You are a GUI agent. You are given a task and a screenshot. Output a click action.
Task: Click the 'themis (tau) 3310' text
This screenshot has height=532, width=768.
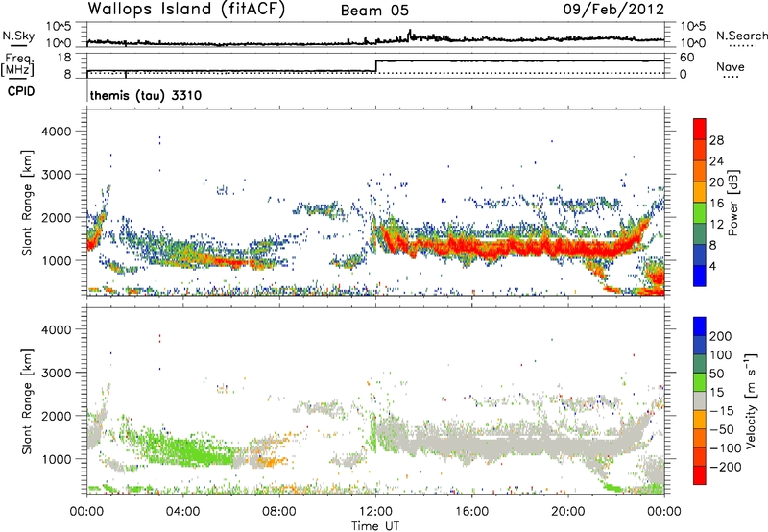point(146,95)
